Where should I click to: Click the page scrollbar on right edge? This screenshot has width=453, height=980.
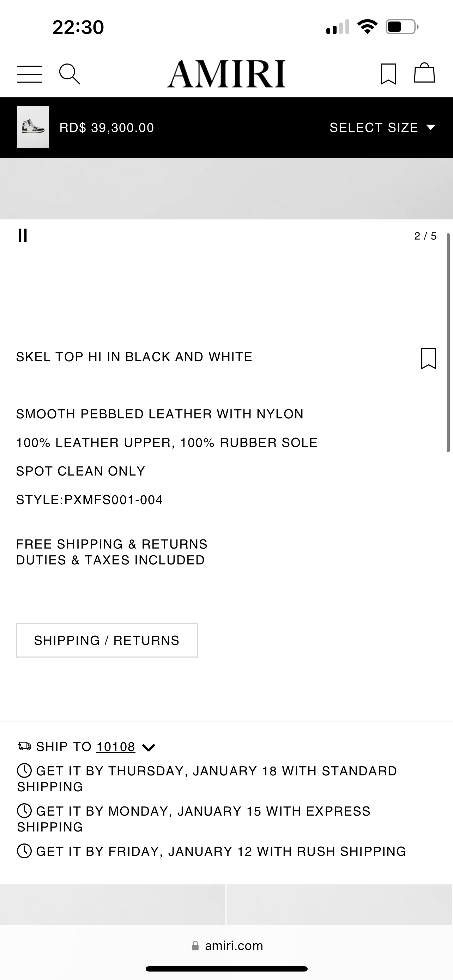448,343
